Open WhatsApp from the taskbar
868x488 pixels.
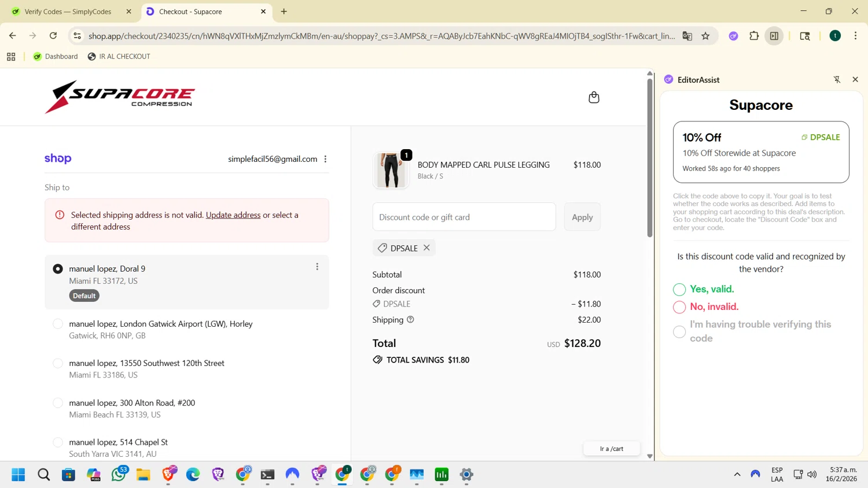119,475
